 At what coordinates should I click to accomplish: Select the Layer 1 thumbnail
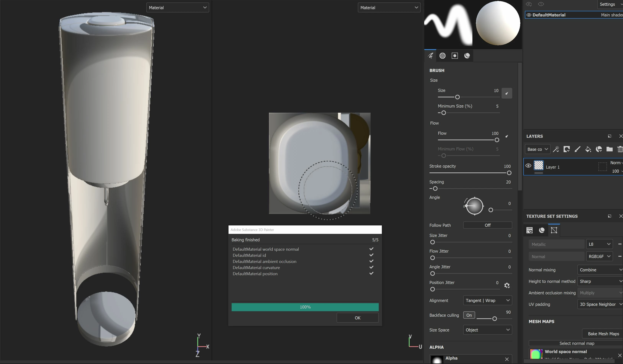(x=539, y=165)
